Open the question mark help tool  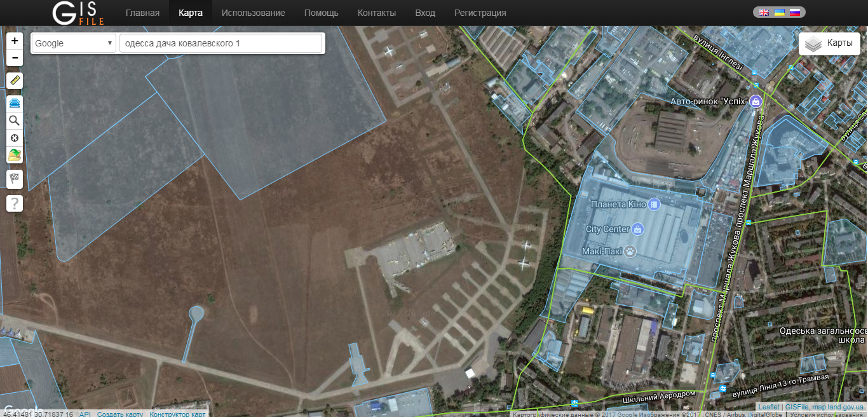click(15, 203)
